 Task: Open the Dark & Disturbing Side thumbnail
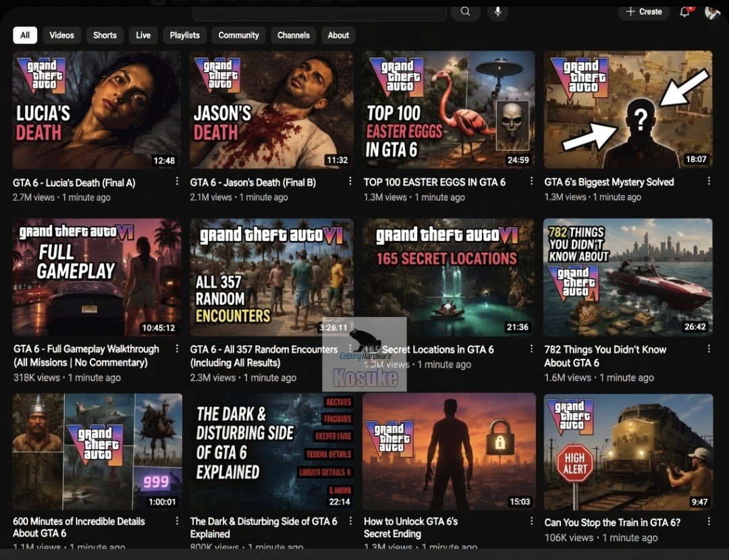pos(272,452)
